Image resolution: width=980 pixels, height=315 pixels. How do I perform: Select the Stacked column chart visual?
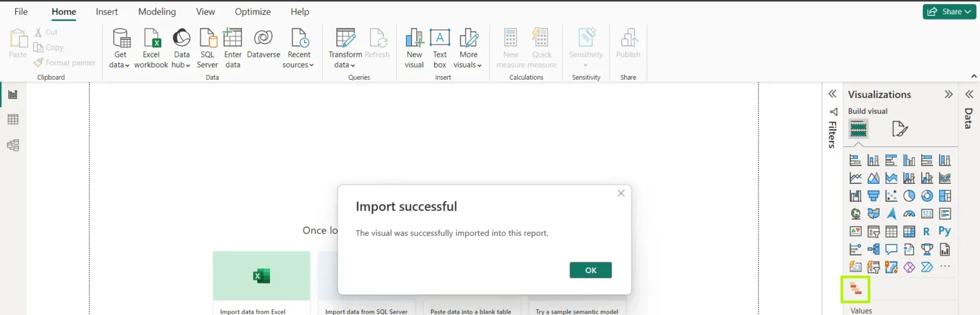click(873, 161)
